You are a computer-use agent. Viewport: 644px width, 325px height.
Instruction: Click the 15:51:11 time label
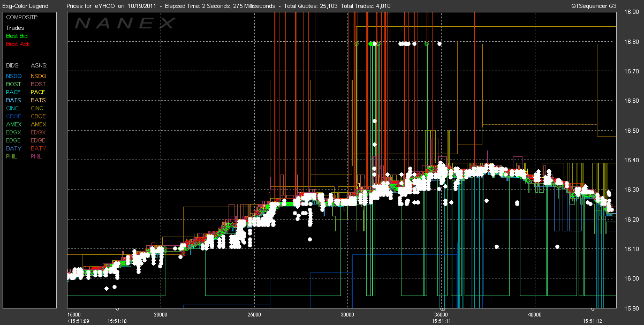[442, 321]
